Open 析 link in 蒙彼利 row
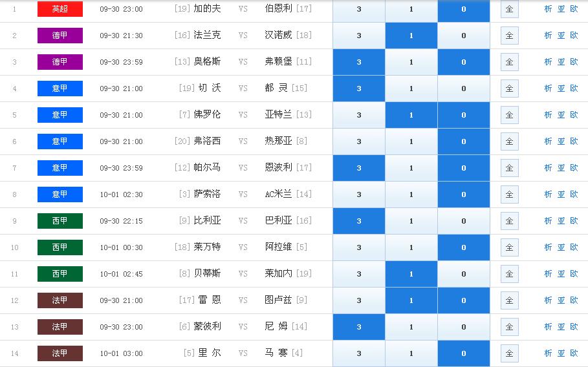Image resolution: width=588 pixels, height=367 pixels. (x=548, y=326)
